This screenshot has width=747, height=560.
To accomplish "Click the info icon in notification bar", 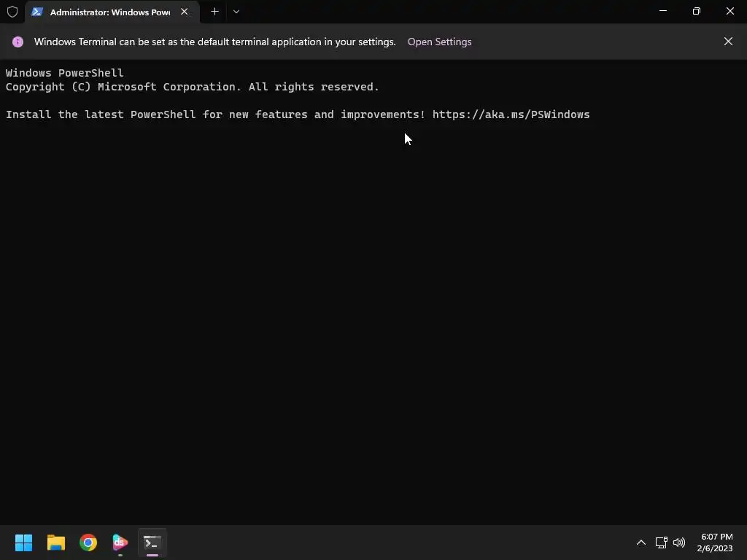I will tap(18, 42).
